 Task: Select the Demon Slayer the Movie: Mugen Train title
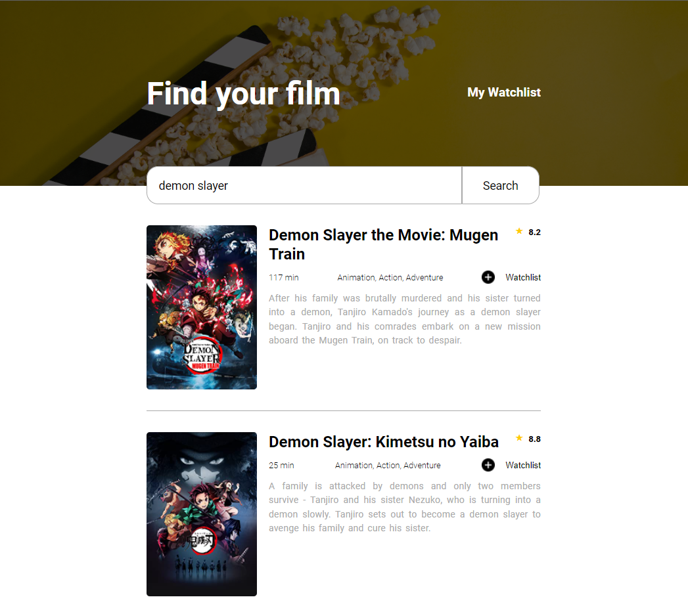pos(384,244)
